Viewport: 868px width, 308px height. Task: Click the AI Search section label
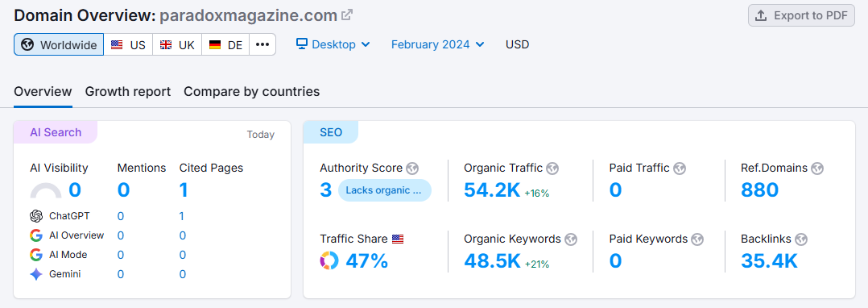click(x=56, y=132)
